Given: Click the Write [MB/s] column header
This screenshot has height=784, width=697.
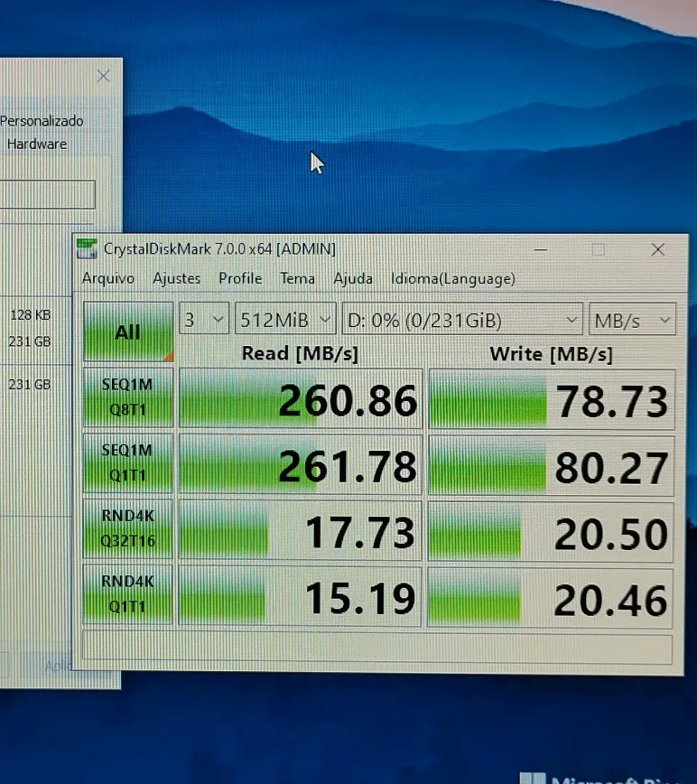Looking at the screenshot, I should 551,354.
